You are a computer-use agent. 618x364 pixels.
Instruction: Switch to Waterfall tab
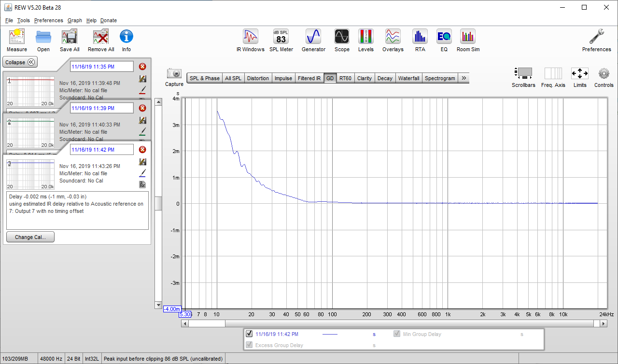click(x=408, y=78)
